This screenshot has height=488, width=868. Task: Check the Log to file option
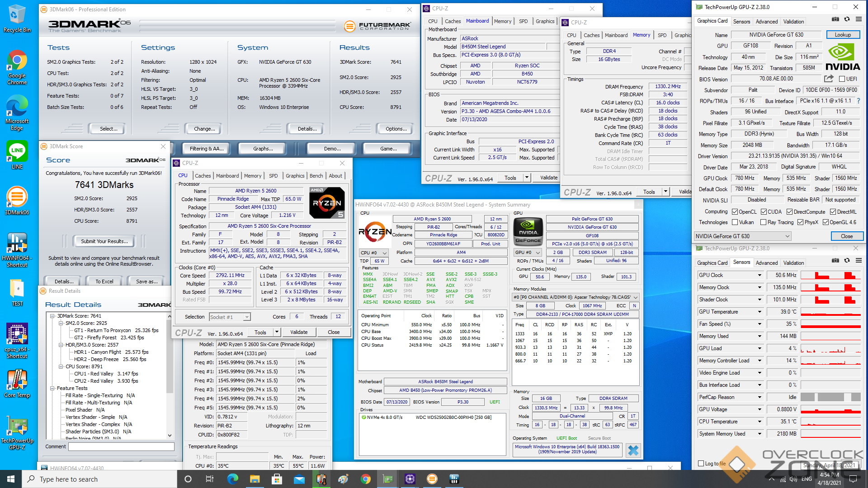(x=701, y=464)
